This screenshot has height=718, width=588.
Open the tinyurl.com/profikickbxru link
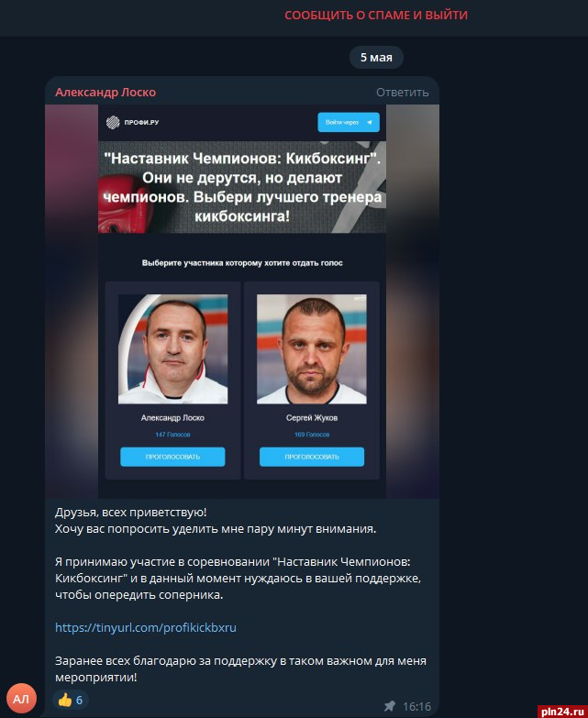click(146, 627)
